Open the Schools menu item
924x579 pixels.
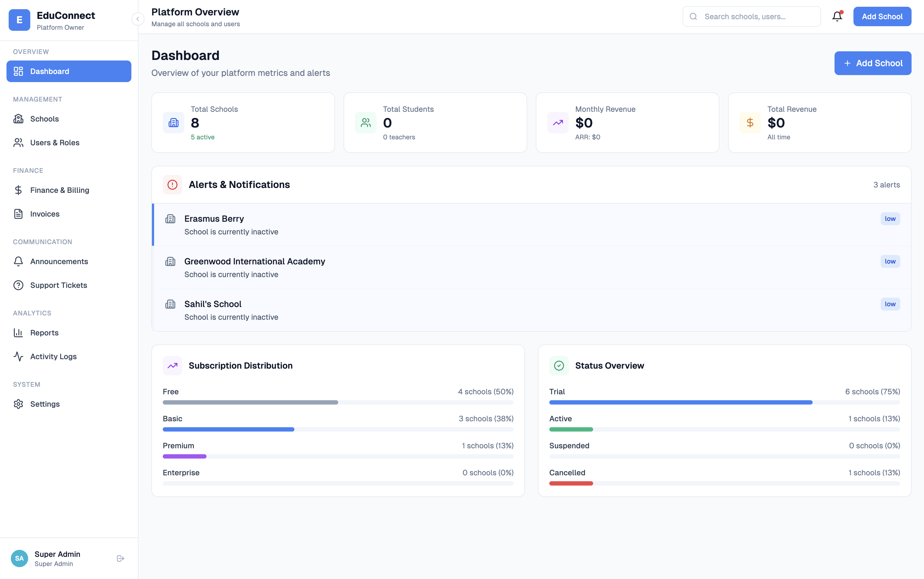point(44,119)
